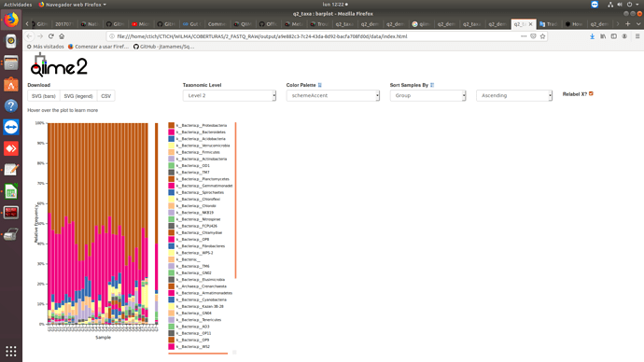Toggle the Relabel X checkbox
The height and width of the screenshot is (362, 644).
click(591, 93)
